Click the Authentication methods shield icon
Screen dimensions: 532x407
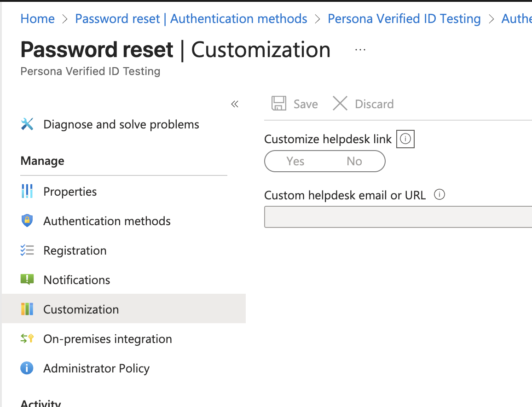(27, 221)
